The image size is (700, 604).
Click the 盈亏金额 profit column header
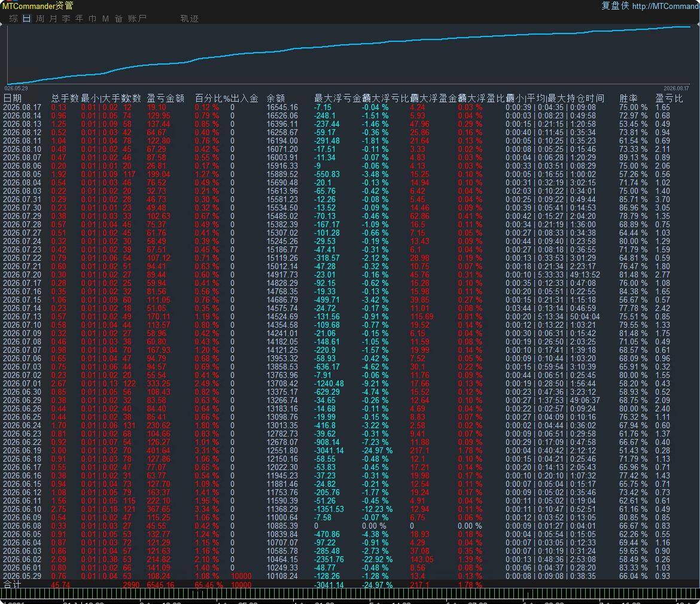(x=166, y=98)
